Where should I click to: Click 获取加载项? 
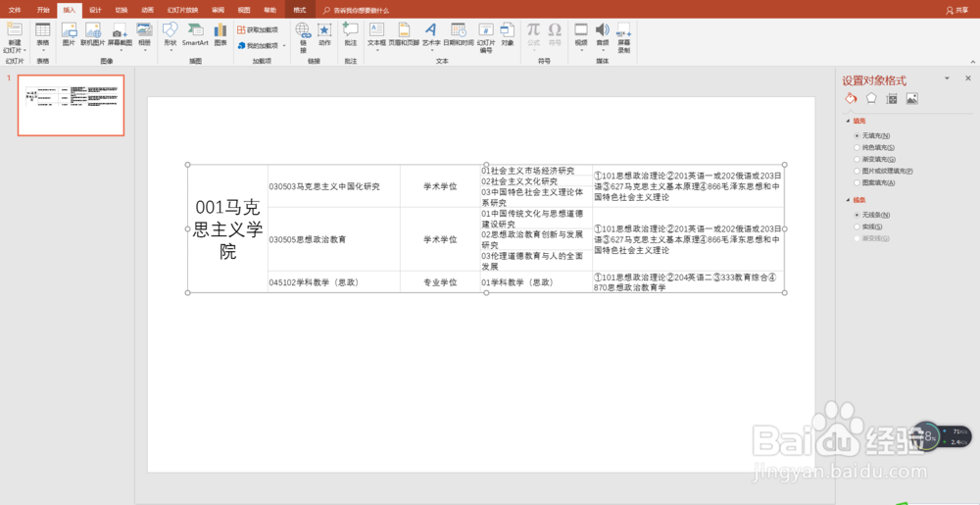[x=258, y=29]
